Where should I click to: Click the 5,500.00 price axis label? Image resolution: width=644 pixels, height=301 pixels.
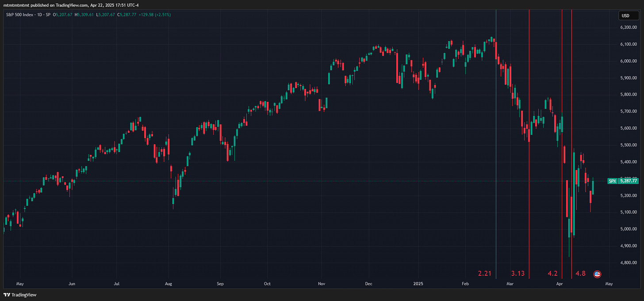pos(629,145)
